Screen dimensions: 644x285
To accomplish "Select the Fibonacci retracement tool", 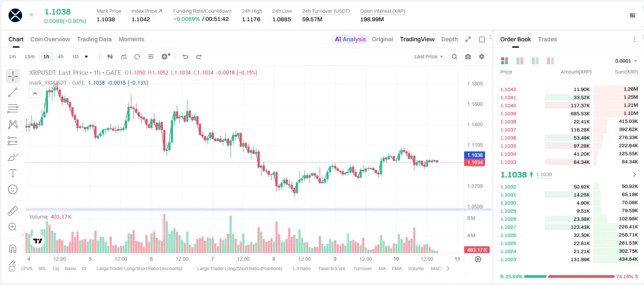I will (x=13, y=108).
